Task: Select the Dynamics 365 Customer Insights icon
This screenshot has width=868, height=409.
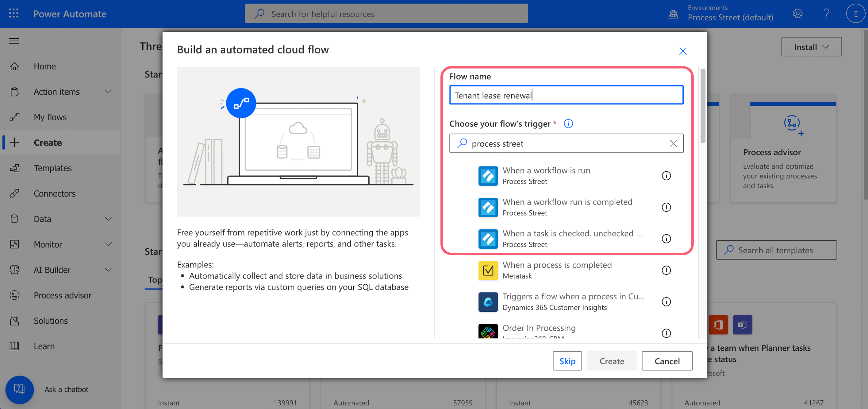Action: 488,302
